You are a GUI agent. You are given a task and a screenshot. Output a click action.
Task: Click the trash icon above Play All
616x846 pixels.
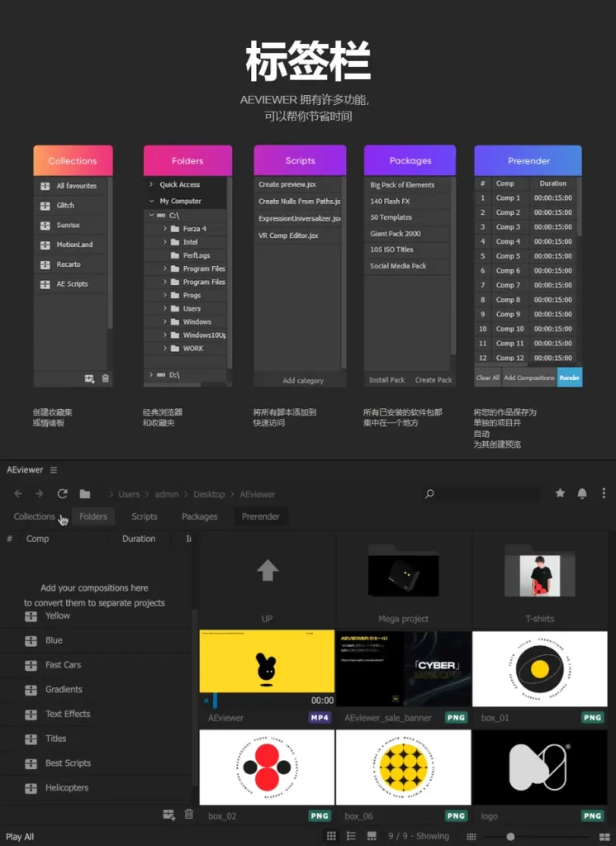coord(189,814)
